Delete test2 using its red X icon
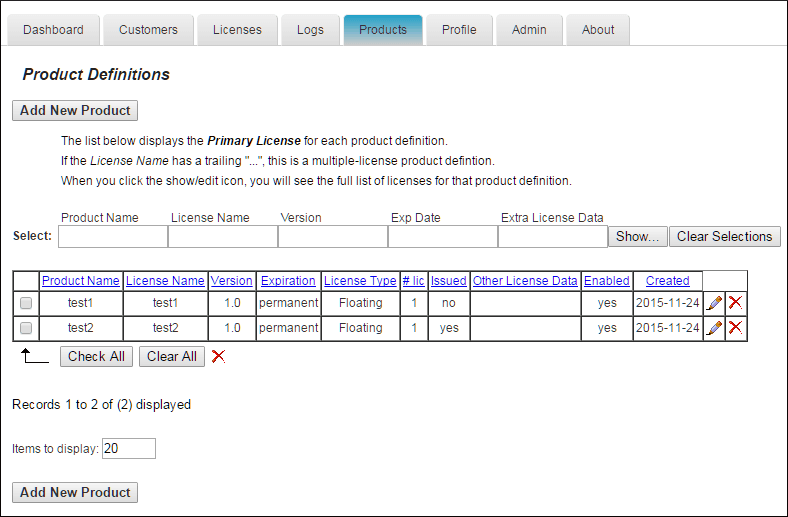 tap(735, 328)
